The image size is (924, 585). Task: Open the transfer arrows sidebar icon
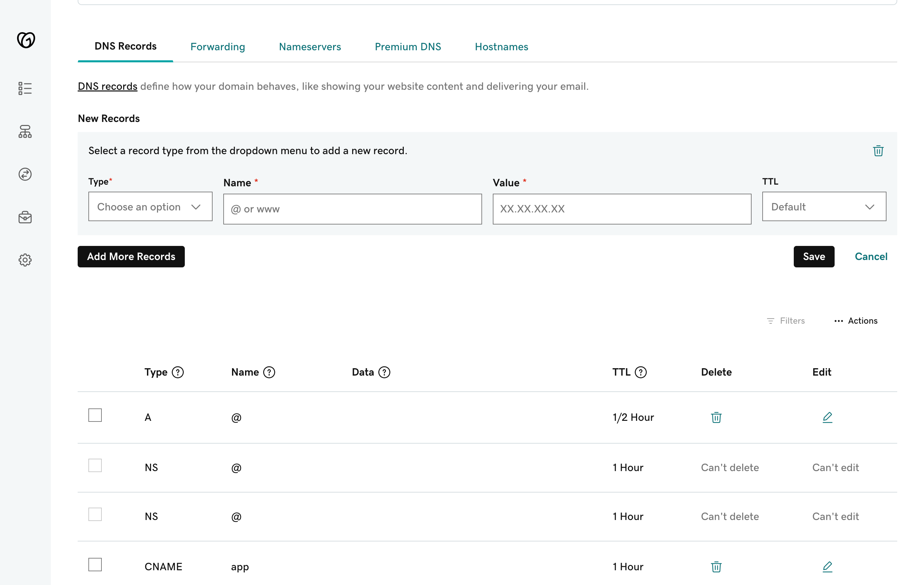[x=25, y=174]
